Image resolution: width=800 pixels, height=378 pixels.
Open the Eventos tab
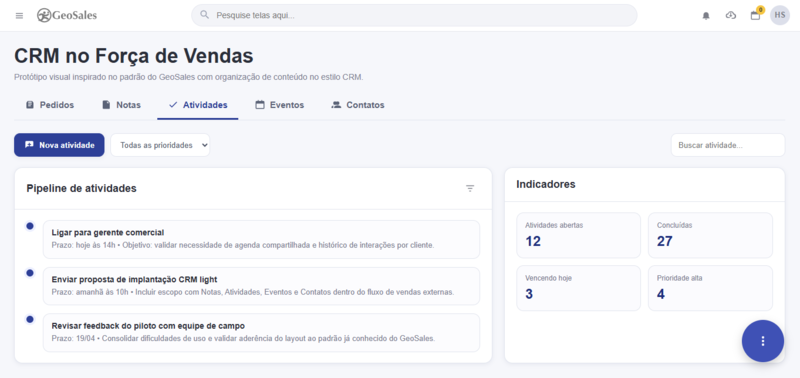pos(280,105)
